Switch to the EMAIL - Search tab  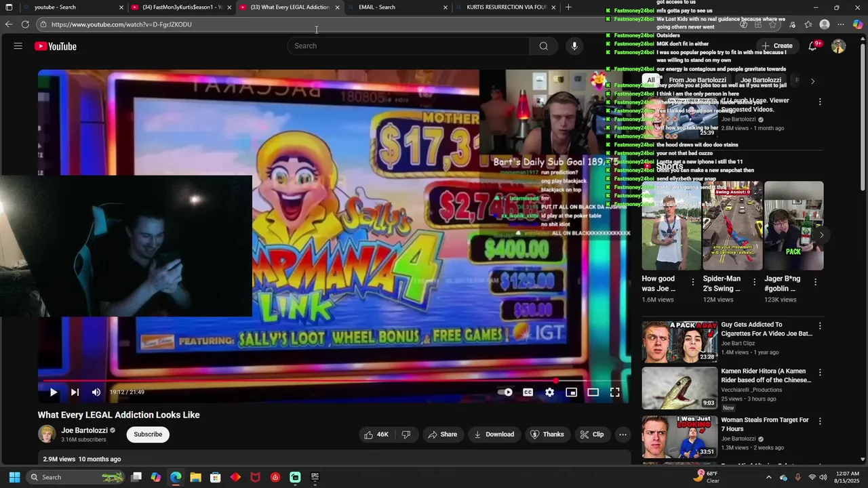[x=399, y=7]
